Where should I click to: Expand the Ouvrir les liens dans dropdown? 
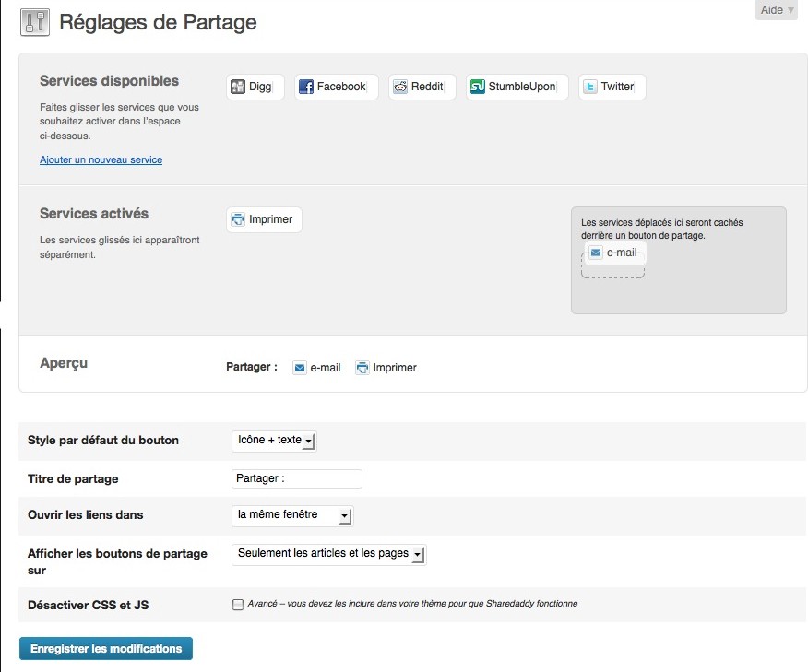tap(292, 515)
